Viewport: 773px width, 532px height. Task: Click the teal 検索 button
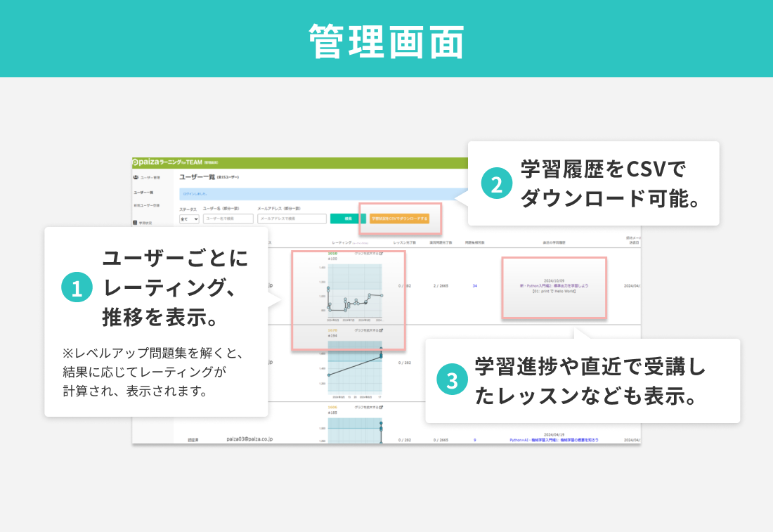click(x=348, y=219)
